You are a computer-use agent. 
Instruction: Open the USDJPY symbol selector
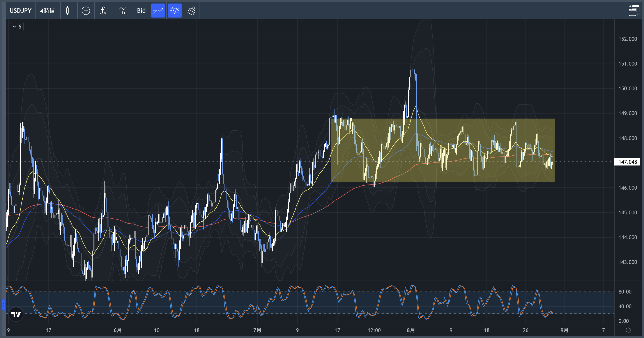(x=21, y=11)
